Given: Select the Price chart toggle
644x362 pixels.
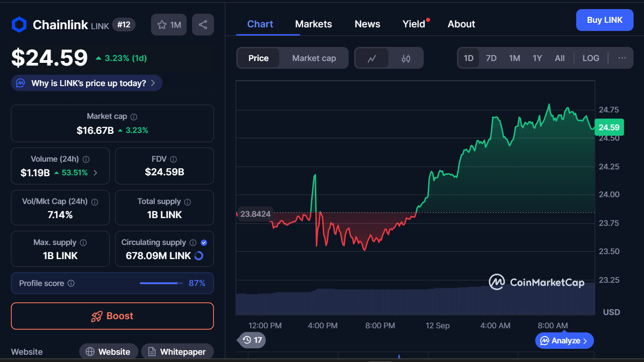Looking at the screenshot, I should click(259, 58).
